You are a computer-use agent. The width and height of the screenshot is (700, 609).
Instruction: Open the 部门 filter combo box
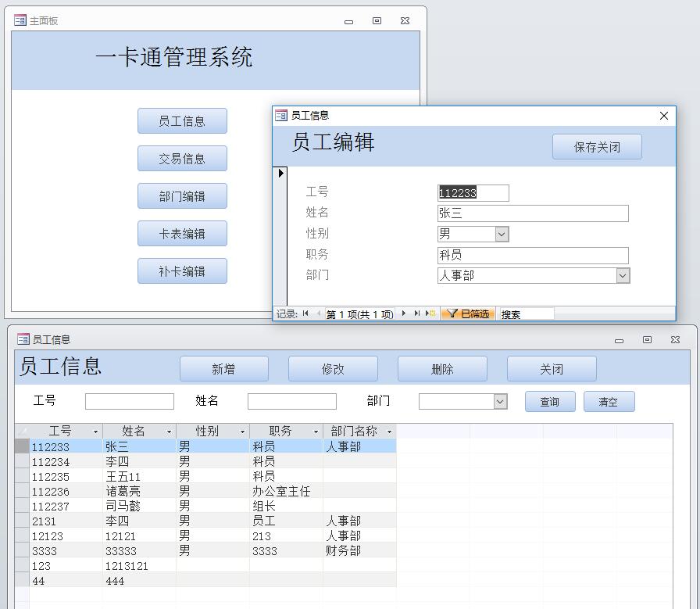click(x=500, y=401)
